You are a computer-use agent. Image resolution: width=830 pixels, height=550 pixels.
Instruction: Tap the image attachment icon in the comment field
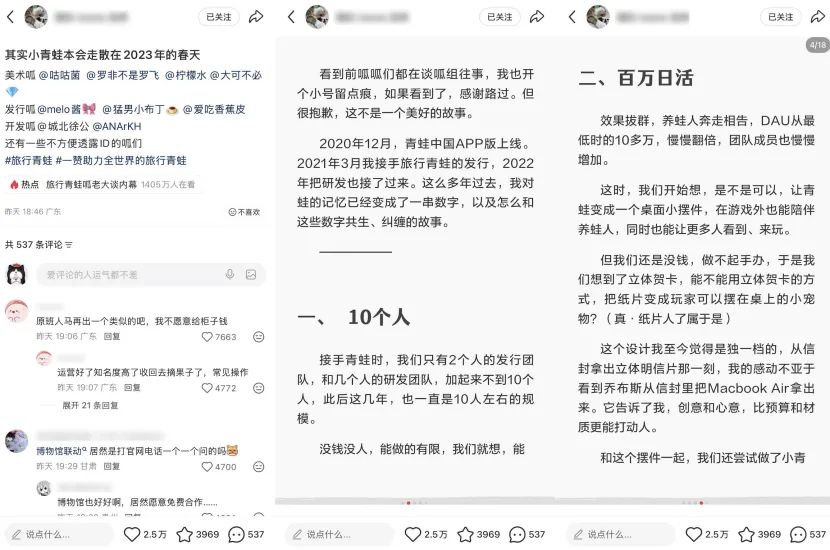coord(251,274)
